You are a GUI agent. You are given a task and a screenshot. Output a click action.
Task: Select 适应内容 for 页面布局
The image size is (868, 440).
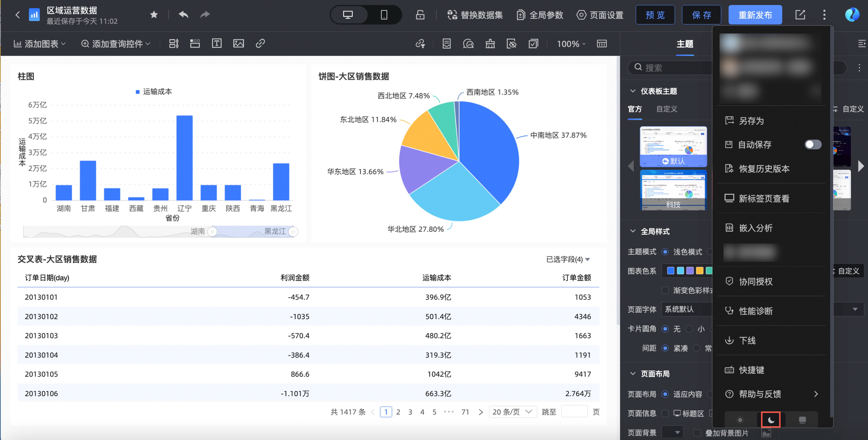tap(665, 394)
